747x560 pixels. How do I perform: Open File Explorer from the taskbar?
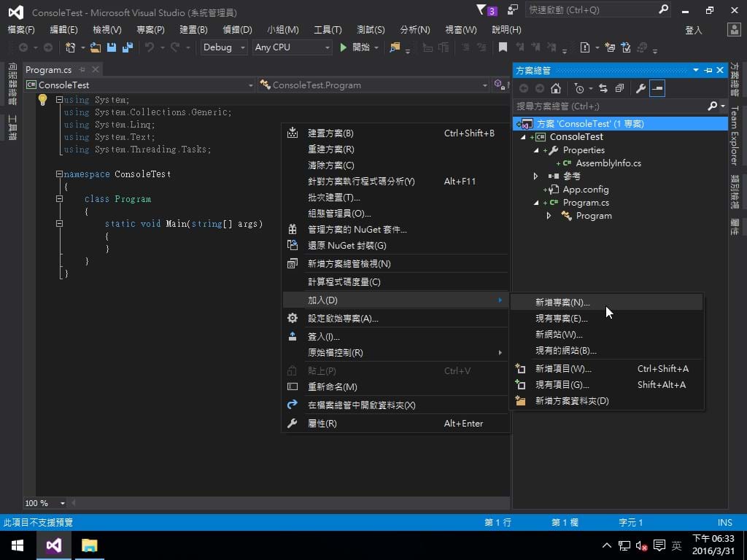89,545
